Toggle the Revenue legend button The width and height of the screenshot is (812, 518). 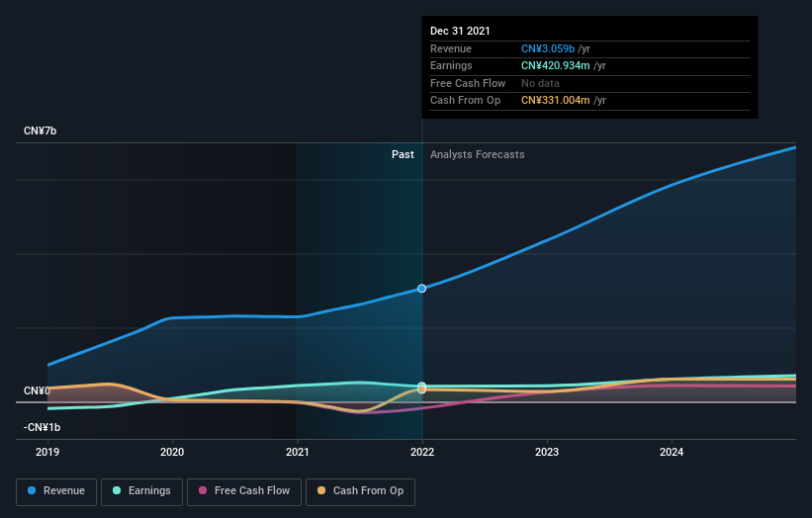(x=56, y=491)
